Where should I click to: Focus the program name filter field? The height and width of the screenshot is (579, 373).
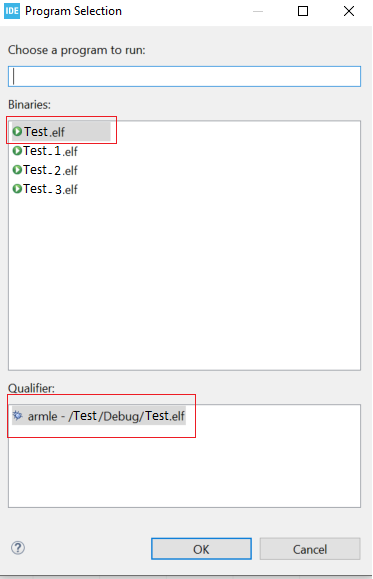(x=184, y=76)
